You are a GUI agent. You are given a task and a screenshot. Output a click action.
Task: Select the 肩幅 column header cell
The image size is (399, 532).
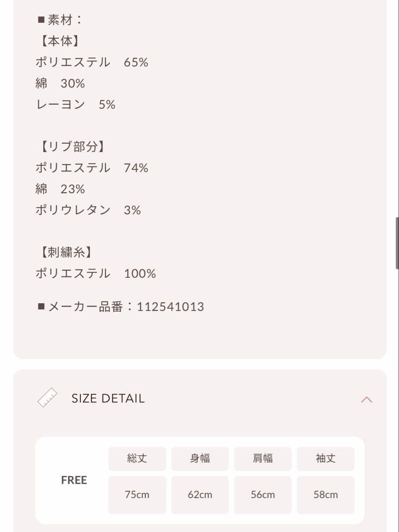[263, 458]
